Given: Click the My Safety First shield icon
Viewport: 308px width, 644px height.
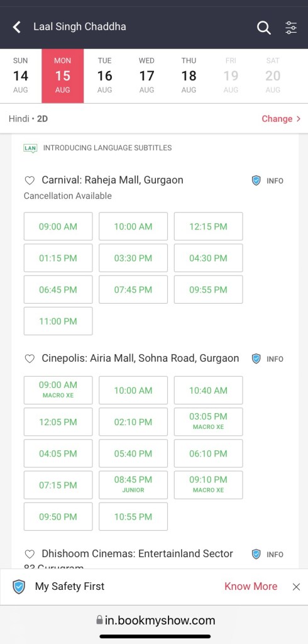Looking at the screenshot, I should [x=19, y=587].
